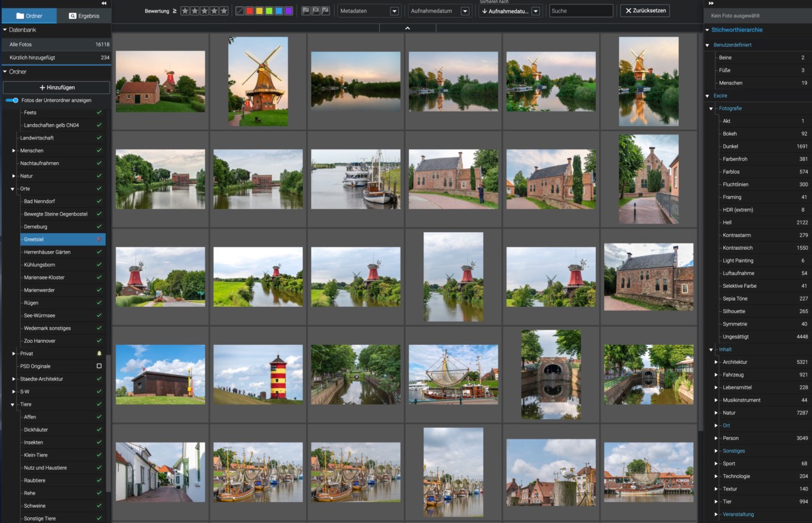
Task: Filter by green color label
Action: tap(269, 11)
